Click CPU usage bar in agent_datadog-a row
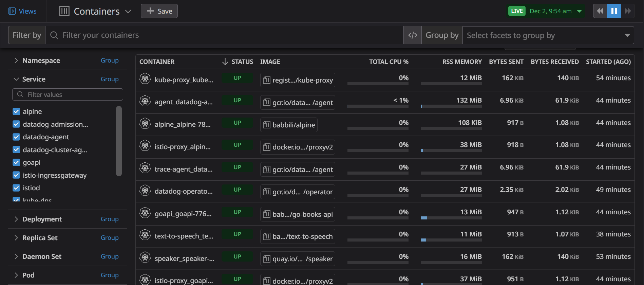Image resolution: width=644 pixels, height=285 pixels. coord(378,106)
